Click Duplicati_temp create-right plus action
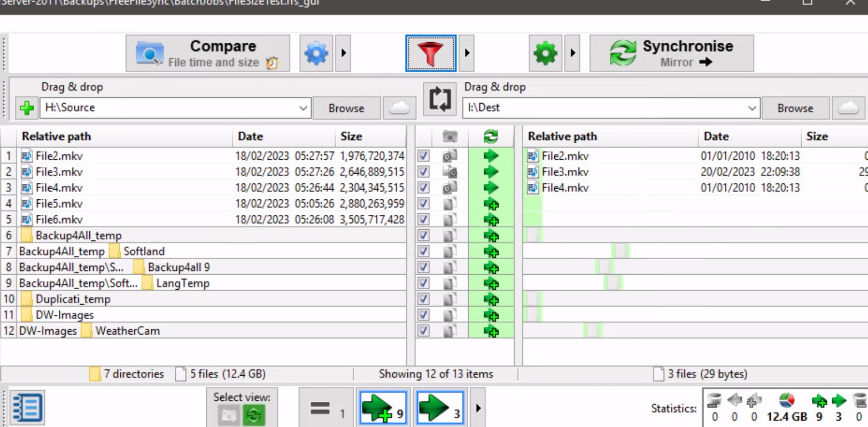This screenshot has height=427, width=868. point(491,300)
